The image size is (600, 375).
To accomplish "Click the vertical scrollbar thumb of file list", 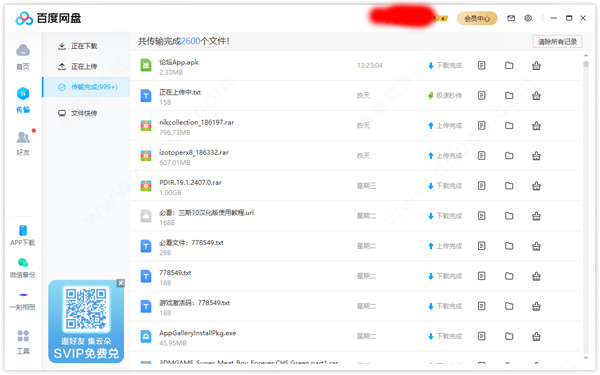I will [x=586, y=64].
